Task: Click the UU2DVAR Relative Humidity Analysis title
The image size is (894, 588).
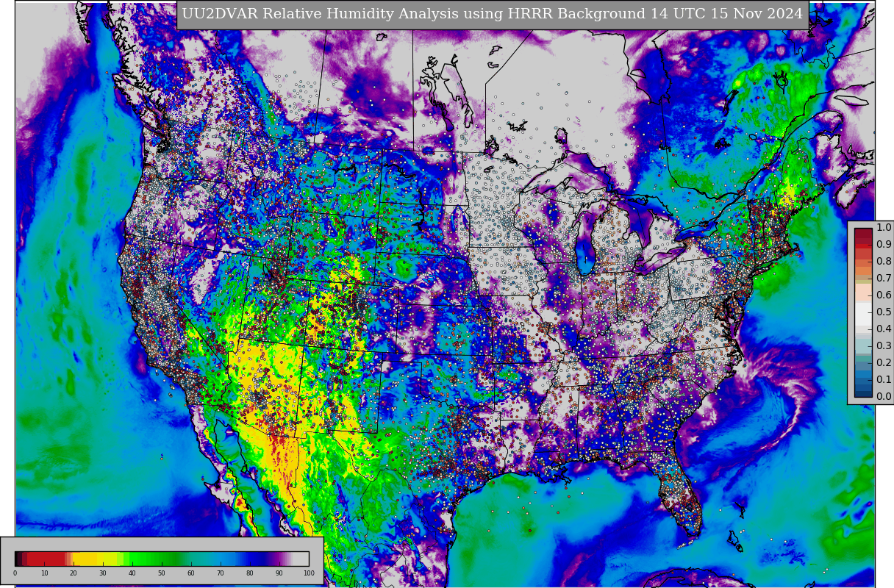Action: pos(493,14)
